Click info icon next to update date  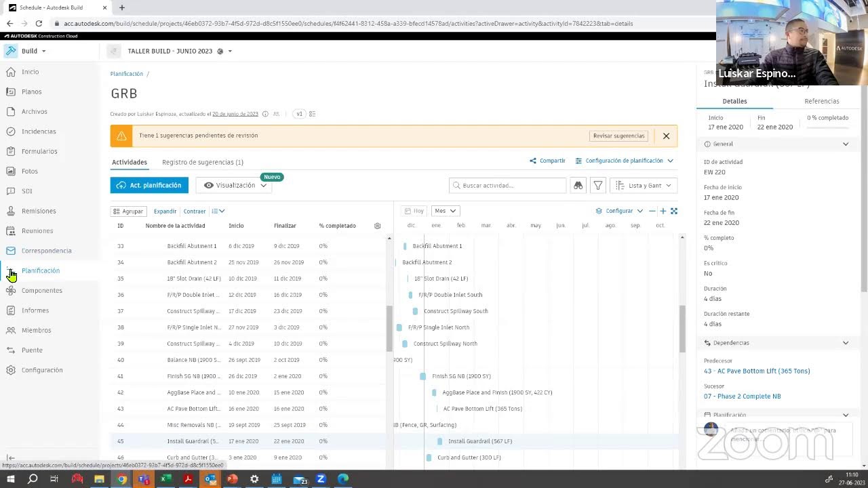[265, 114]
